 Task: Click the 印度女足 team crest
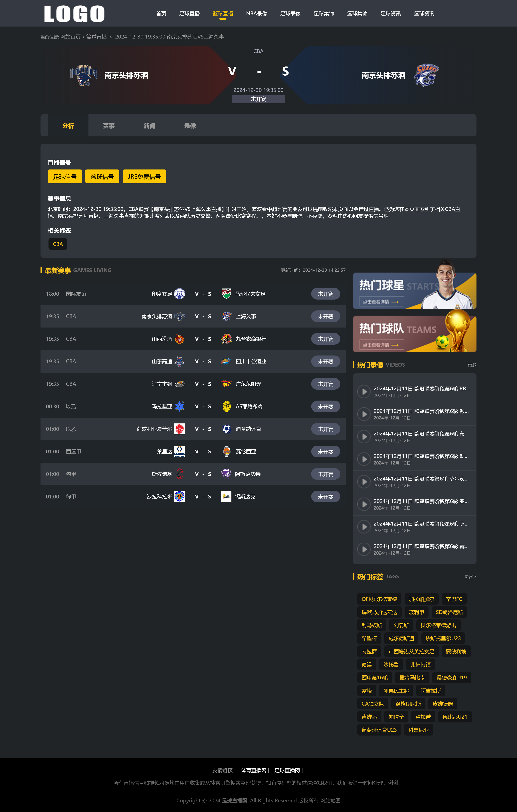(179, 294)
